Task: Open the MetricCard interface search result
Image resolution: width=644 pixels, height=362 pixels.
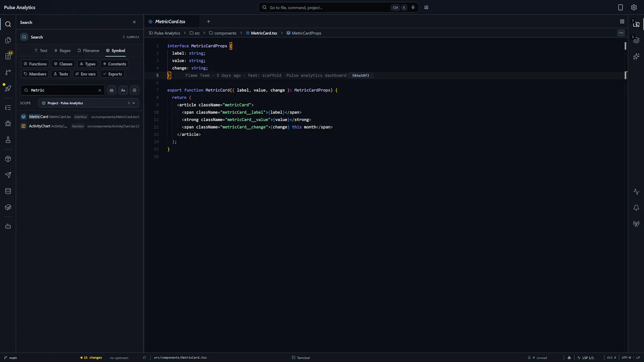Action: (80, 117)
